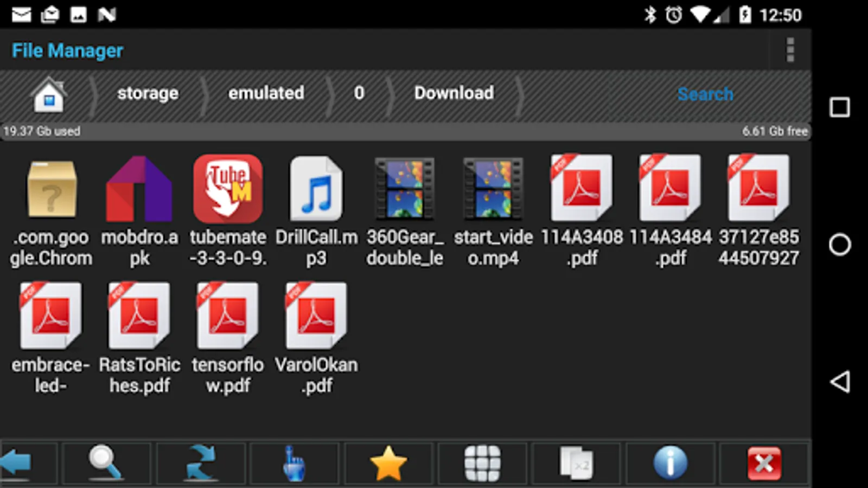Open tensorflow.pdf file

click(x=228, y=339)
